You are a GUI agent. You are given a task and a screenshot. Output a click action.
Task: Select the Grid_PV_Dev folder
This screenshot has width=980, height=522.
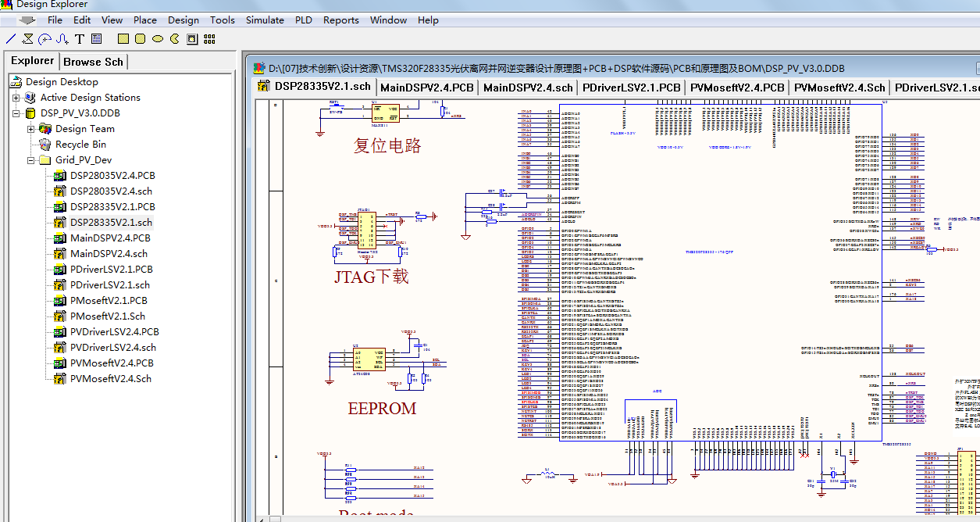point(84,160)
